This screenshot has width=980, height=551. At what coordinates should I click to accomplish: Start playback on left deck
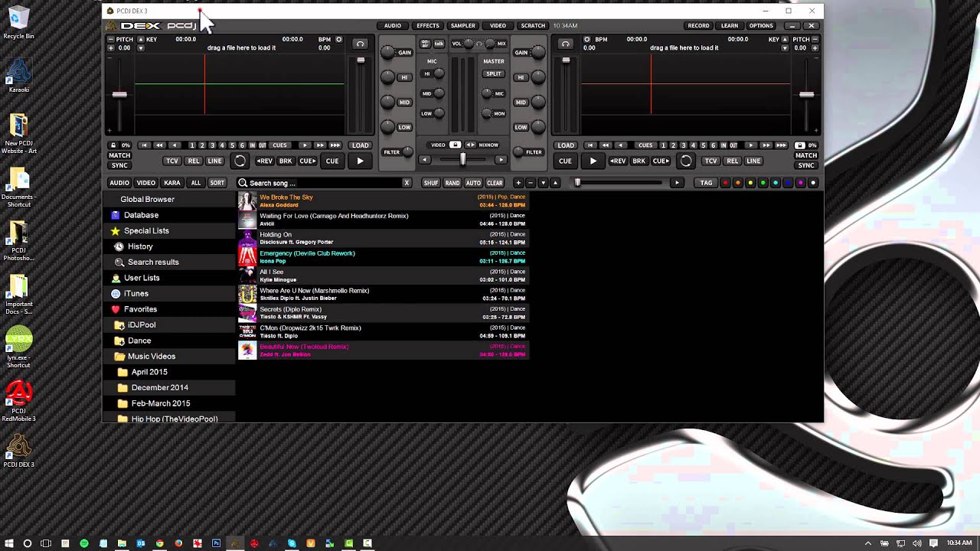pyautogui.click(x=360, y=161)
